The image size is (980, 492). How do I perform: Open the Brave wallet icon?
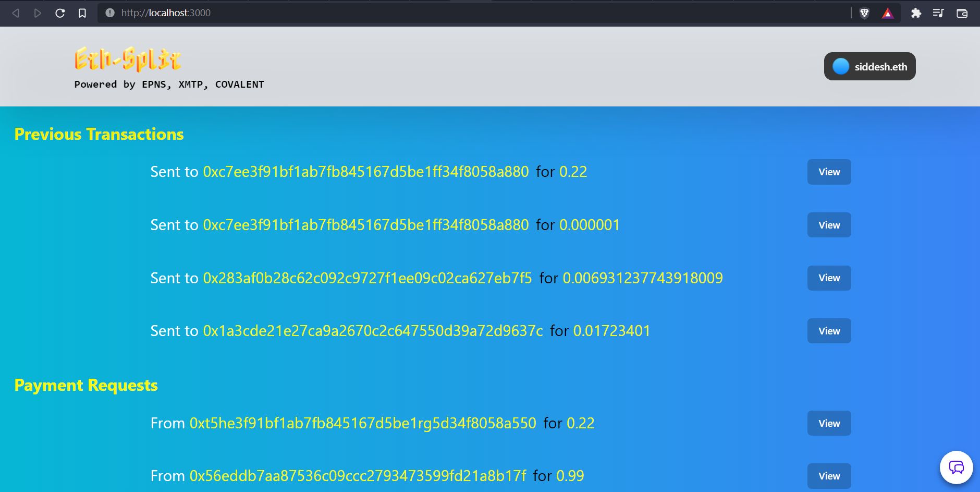pyautogui.click(x=962, y=13)
